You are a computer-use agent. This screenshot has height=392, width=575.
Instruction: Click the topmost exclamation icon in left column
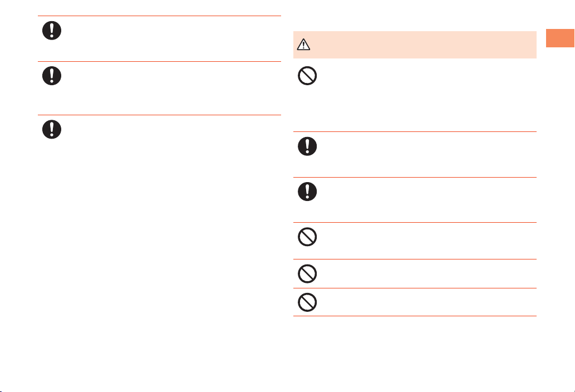(x=52, y=31)
